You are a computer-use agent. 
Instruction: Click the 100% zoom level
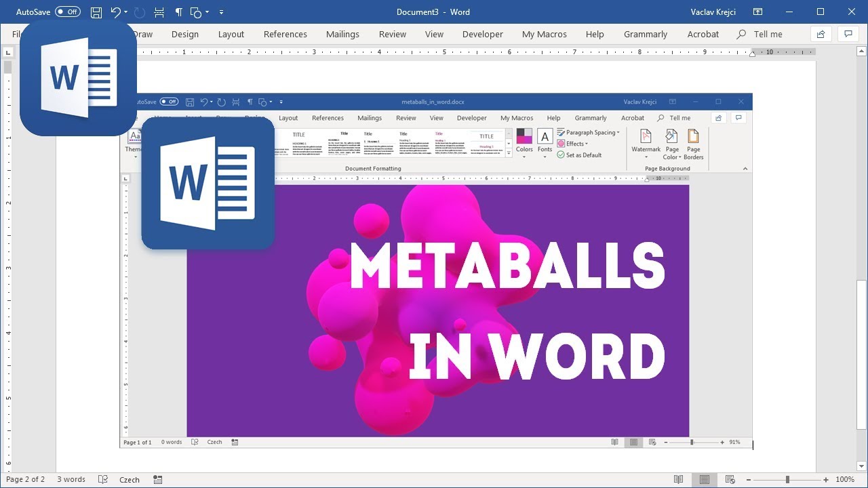845,479
